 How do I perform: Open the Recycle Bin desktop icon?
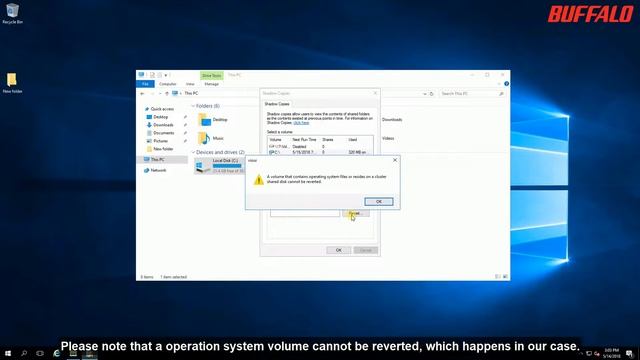tap(12, 13)
